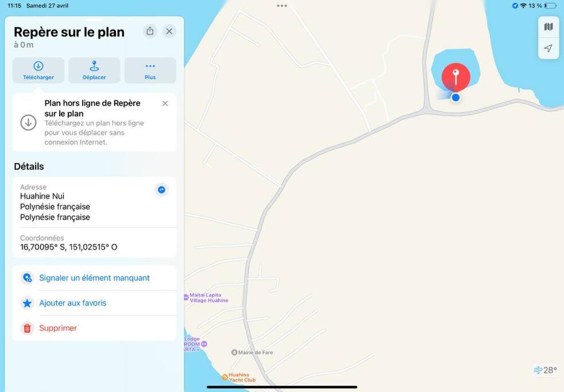Close the Repère sur le plan panel
564x392 pixels.
pos(169,32)
